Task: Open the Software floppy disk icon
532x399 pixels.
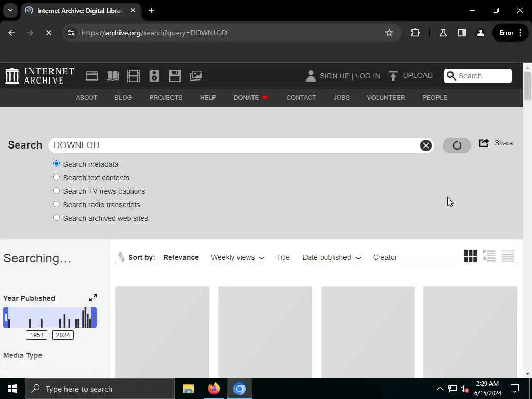Action: (175, 76)
